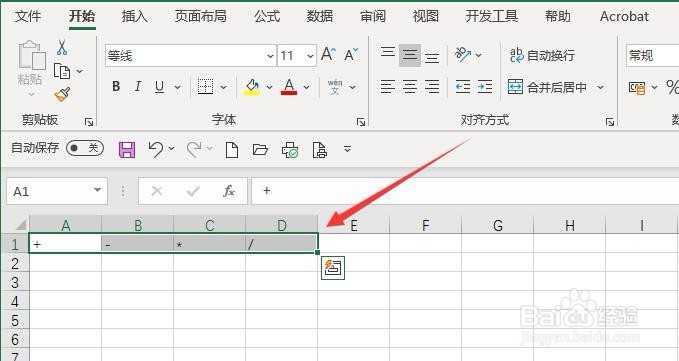Toggle bold formatting
Image resolution: width=679 pixels, height=361 pixels.
pyautogui.click(x=116, y=87)
